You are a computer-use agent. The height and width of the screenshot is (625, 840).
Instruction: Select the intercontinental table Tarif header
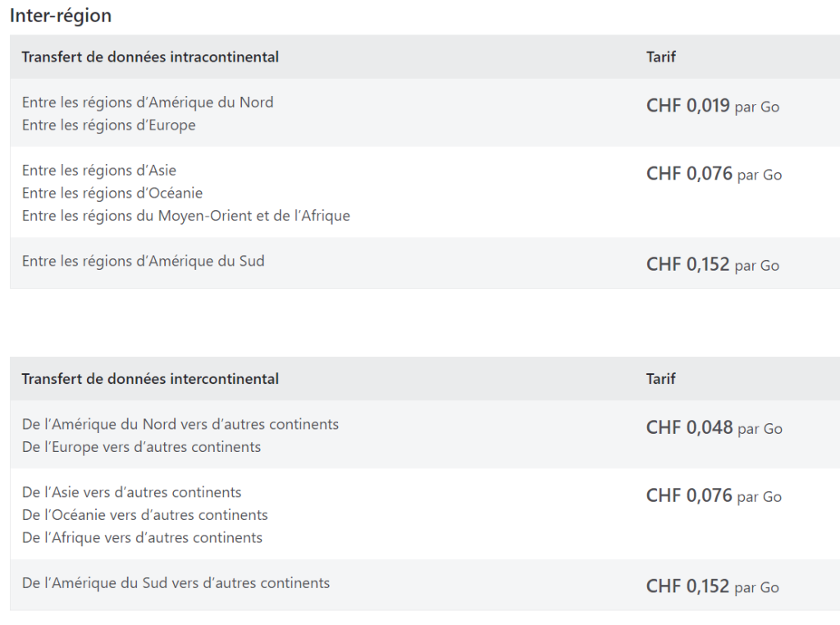(x=660, y=379)
